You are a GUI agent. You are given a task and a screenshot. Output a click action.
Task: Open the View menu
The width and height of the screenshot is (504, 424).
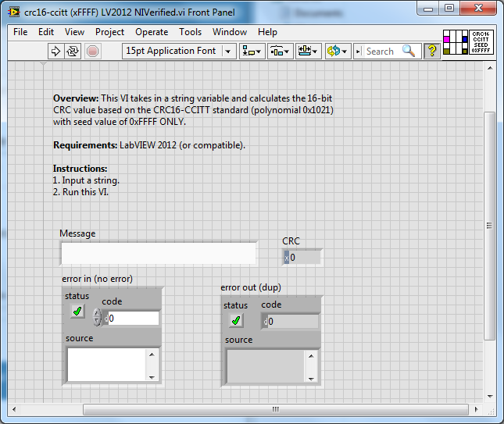click(74, 32)
